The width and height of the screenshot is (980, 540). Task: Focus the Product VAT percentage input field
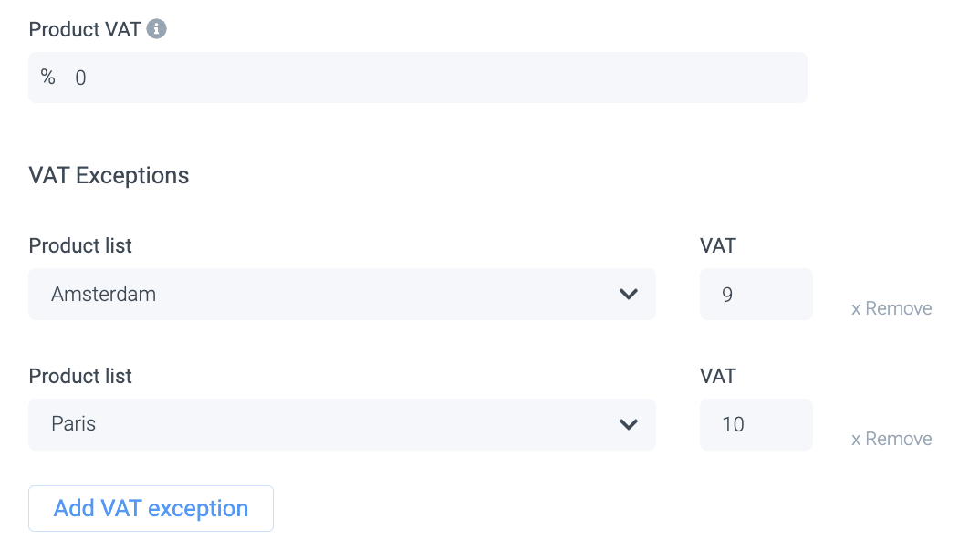(429, 78)
